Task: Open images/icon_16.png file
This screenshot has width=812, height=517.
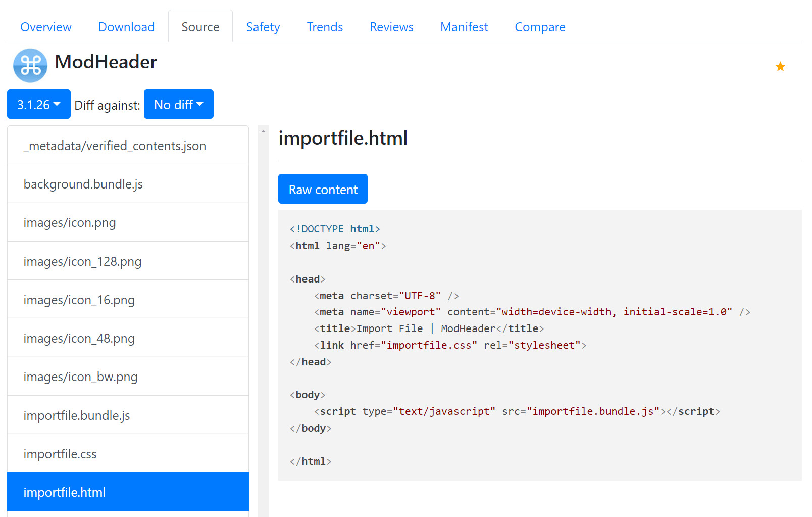Action: pyautogui.click(x=128, y=300)
